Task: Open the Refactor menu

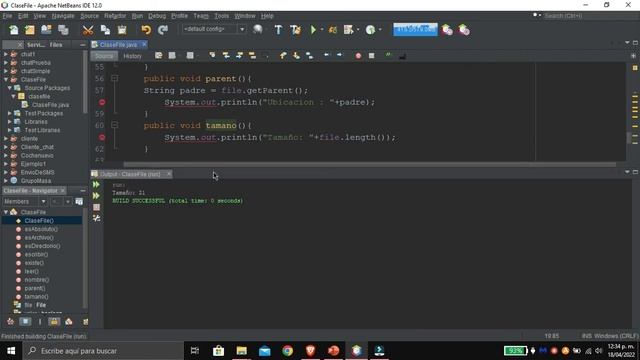Action: [x=115, y=16]
